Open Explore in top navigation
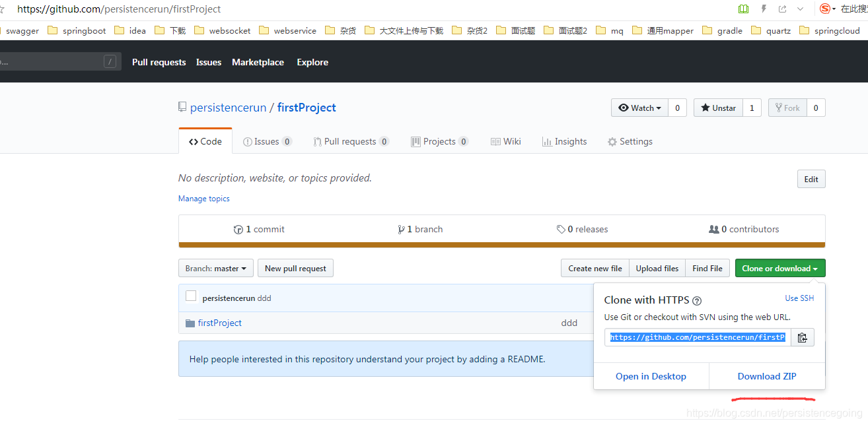Image resolution: width=868 pixels, height=425 pixels. (312, 62)
